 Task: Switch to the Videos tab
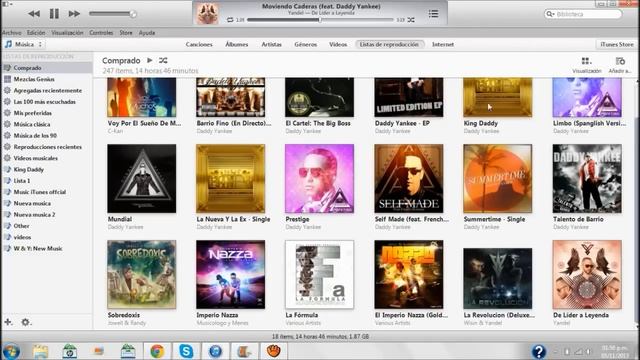pos(338,44)
